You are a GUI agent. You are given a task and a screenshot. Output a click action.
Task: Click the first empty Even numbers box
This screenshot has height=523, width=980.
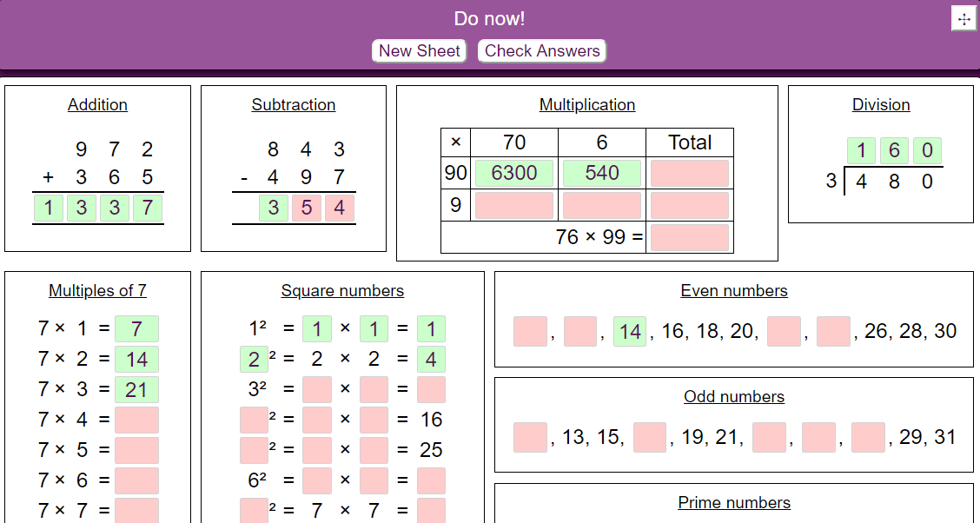530,331
